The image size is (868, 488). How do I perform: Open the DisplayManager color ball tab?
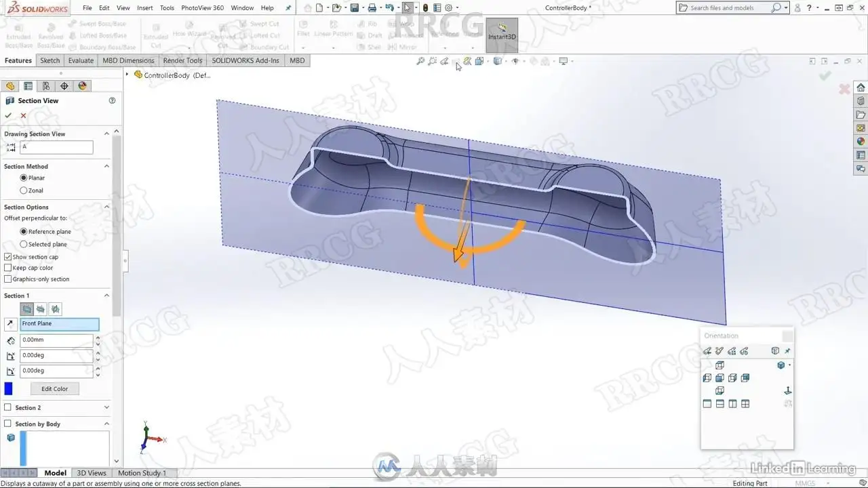click(x=83, y=86)
